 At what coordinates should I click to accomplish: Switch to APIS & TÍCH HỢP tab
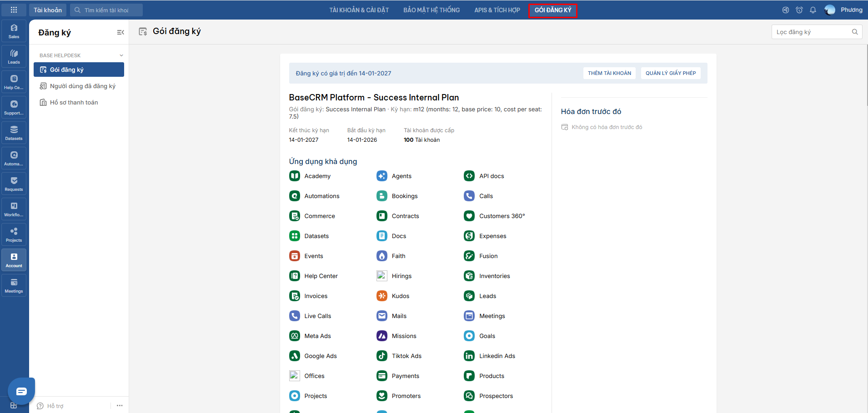pos(497,10)
